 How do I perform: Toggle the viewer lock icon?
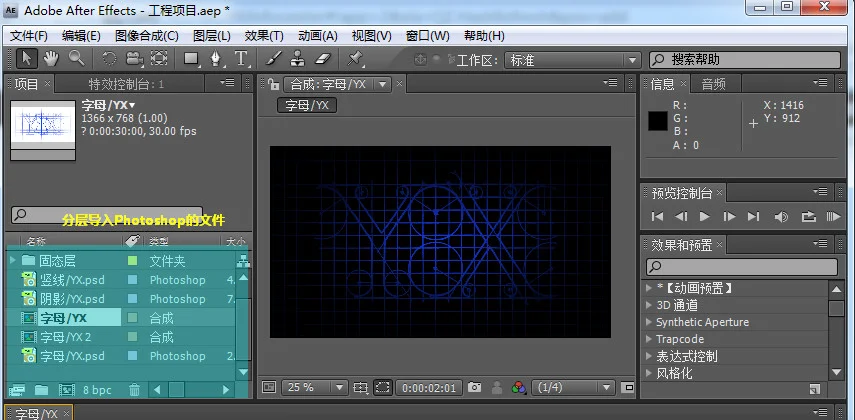coord(273,84)
